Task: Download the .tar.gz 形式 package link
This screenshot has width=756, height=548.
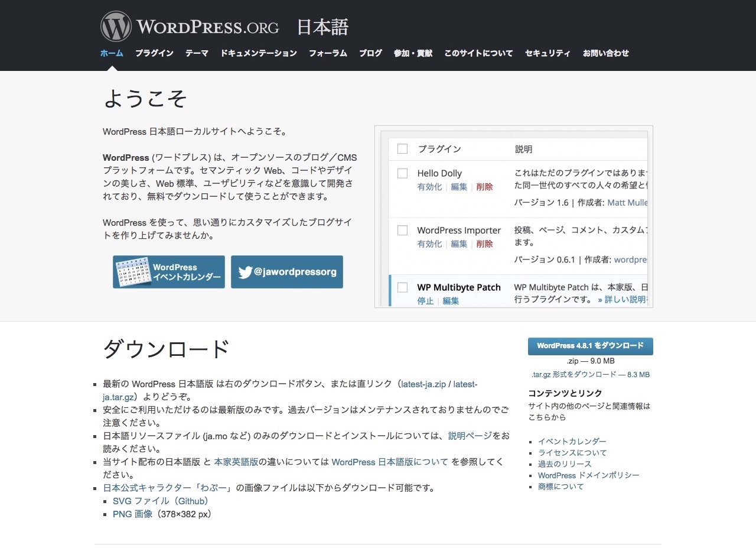Action: (591, 375)
